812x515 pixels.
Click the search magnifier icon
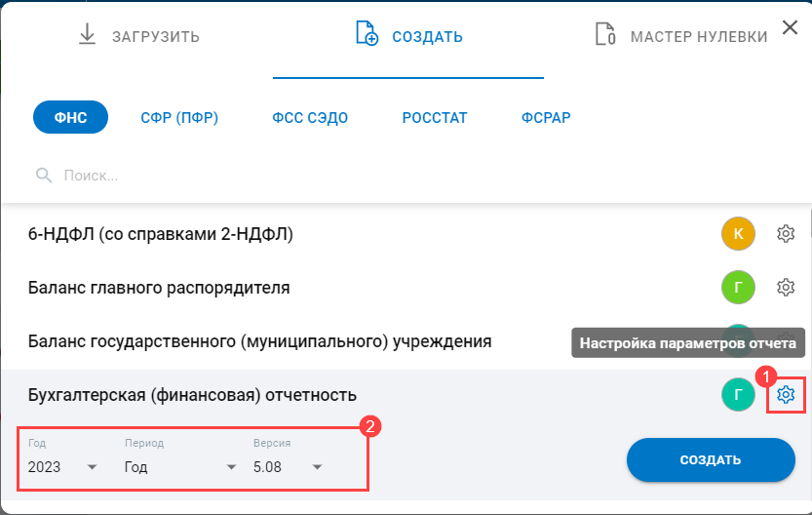(43, 176)
